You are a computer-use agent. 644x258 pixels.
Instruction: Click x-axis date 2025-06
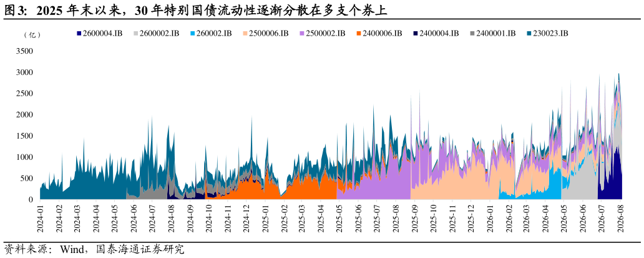(x=358, y=220)
